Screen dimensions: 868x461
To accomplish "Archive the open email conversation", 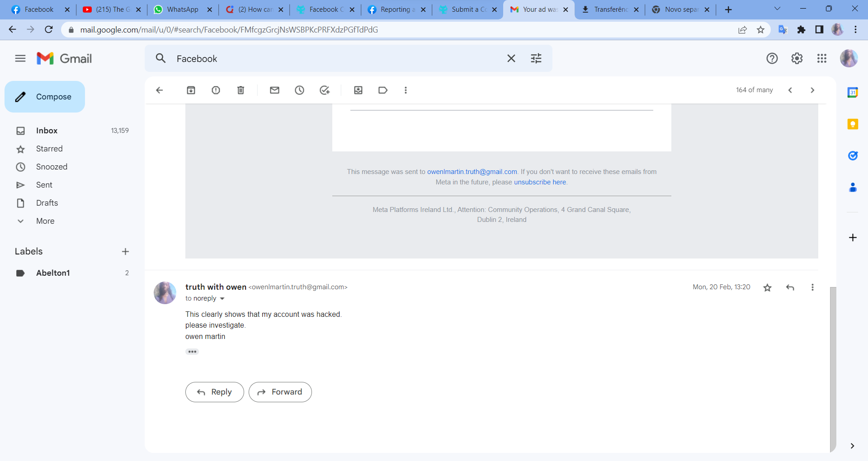I will click(191, 90).
